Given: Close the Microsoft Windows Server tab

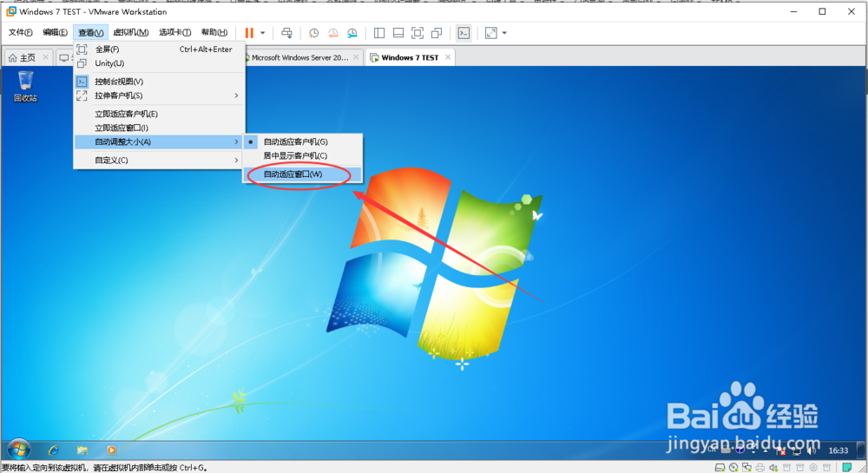Looking at the screenshot, I should (356, 57).
